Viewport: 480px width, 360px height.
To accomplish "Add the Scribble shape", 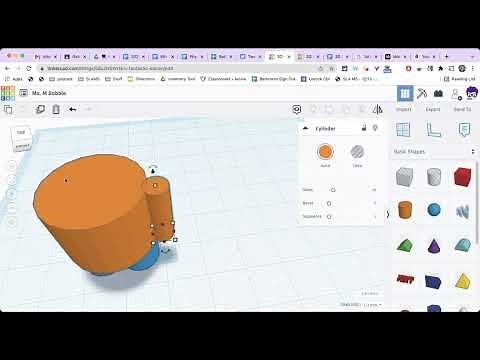I will (463, 211).
